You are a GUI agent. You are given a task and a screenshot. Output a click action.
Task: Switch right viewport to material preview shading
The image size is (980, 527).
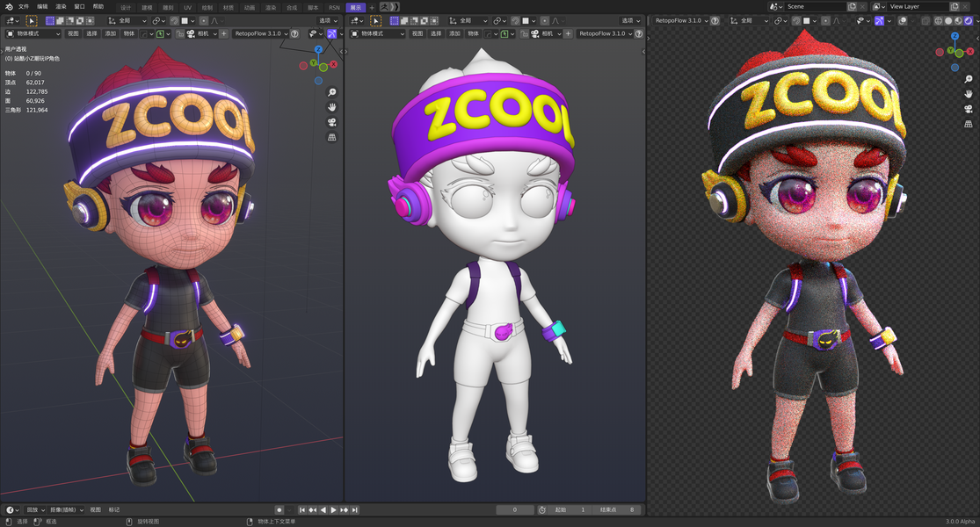(x=958, y=20)
